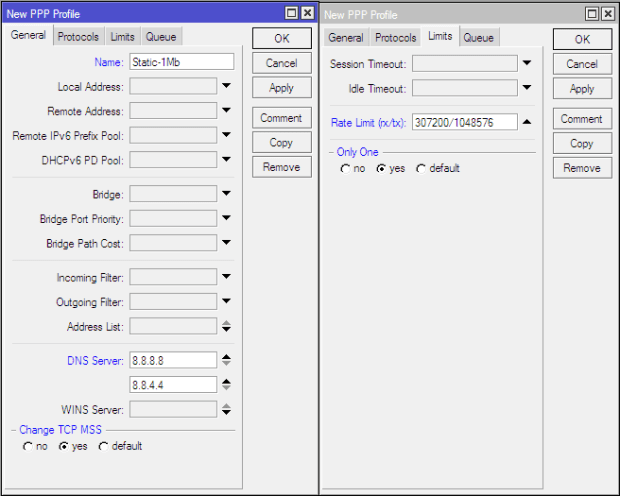This screenshot has height=496, width=620.
Task: Click the WINS Server up/down arrows
Action: click(226, 409)
